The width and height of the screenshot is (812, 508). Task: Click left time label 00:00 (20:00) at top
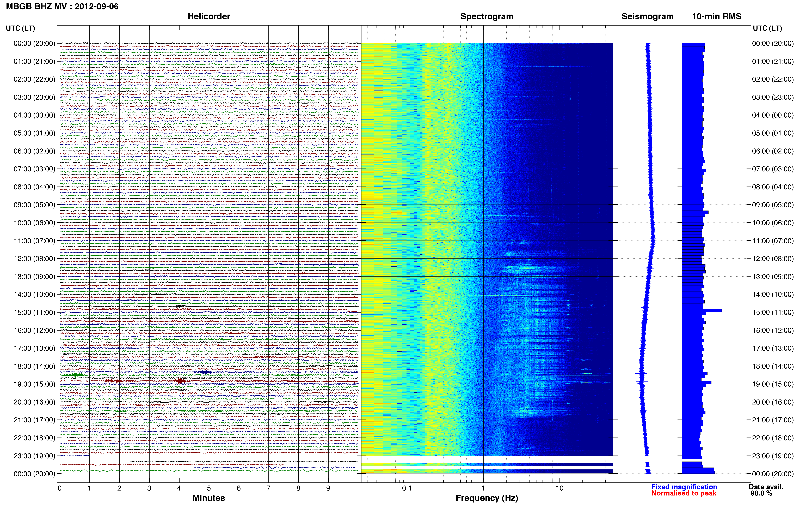pyautogui.click(x=34, y=43)
